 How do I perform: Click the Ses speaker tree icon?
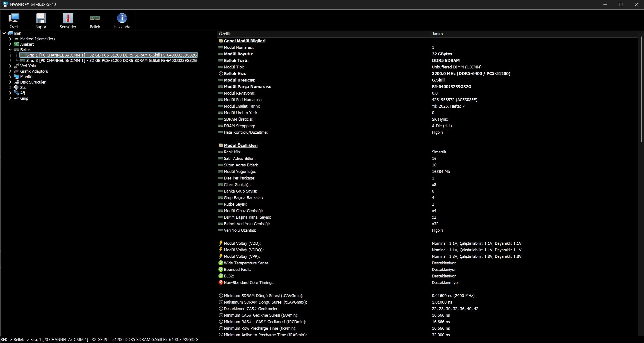[16, 88]
